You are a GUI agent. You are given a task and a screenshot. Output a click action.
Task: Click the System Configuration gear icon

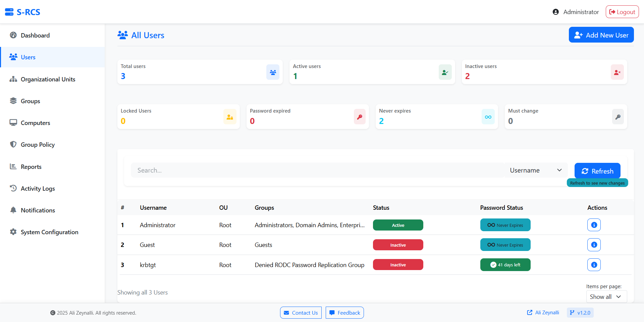pos(13,232)
